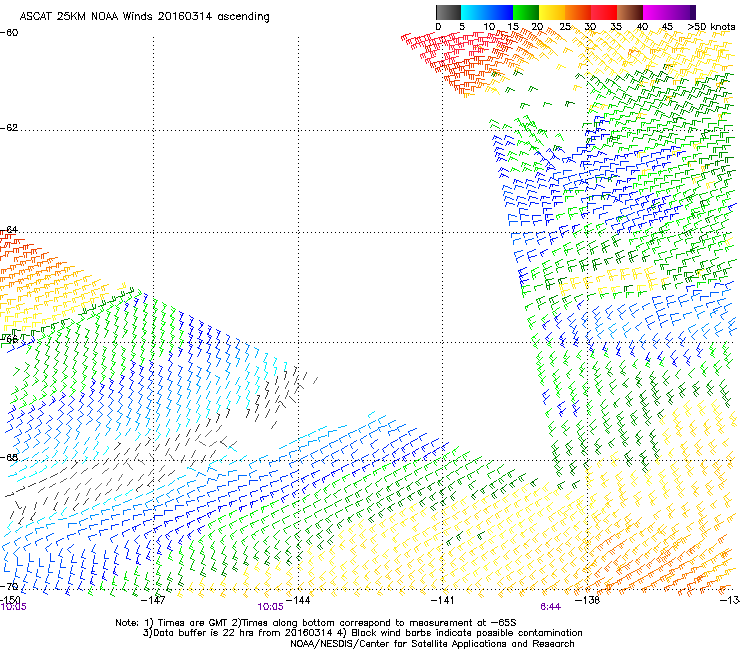Click the purple '10:05' time under -150
740x650 pixels.
(14, 607)
